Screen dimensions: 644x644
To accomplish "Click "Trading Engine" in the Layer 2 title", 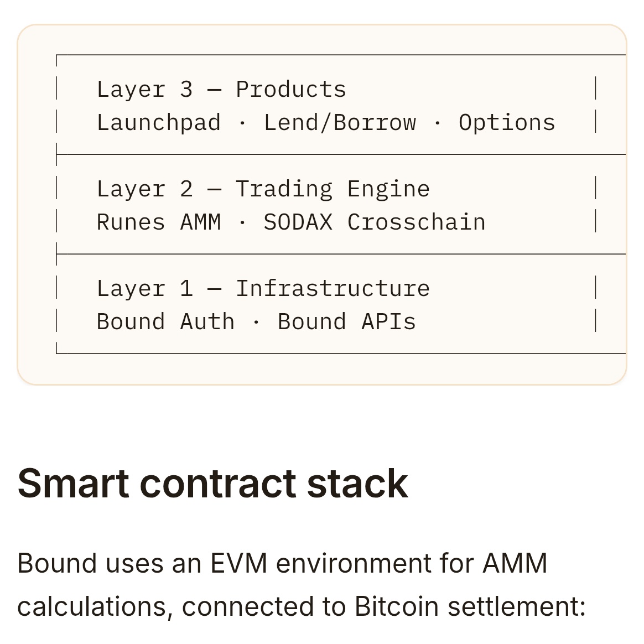I will (333, 189).
